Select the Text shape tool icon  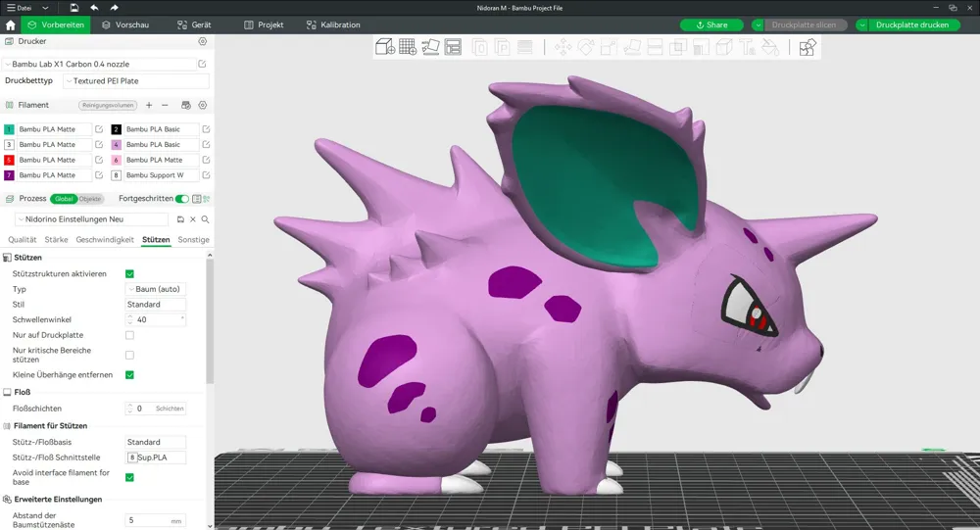pos(747,47)
